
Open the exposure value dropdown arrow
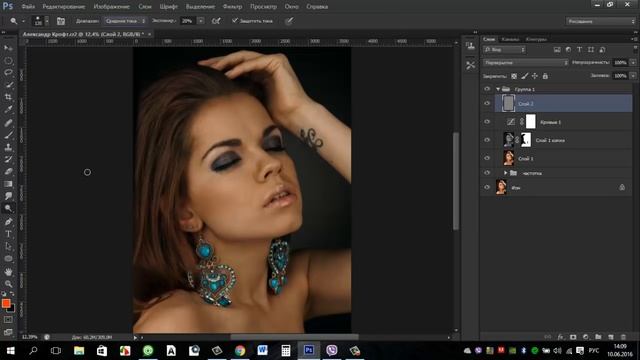point(200,21)
